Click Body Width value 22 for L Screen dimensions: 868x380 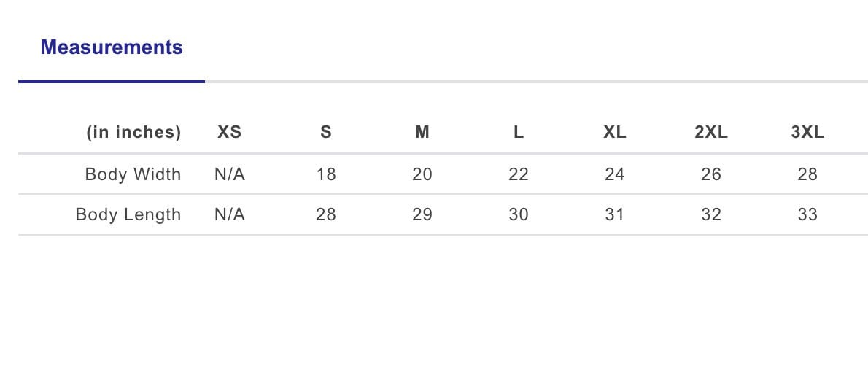click(519, 174)
